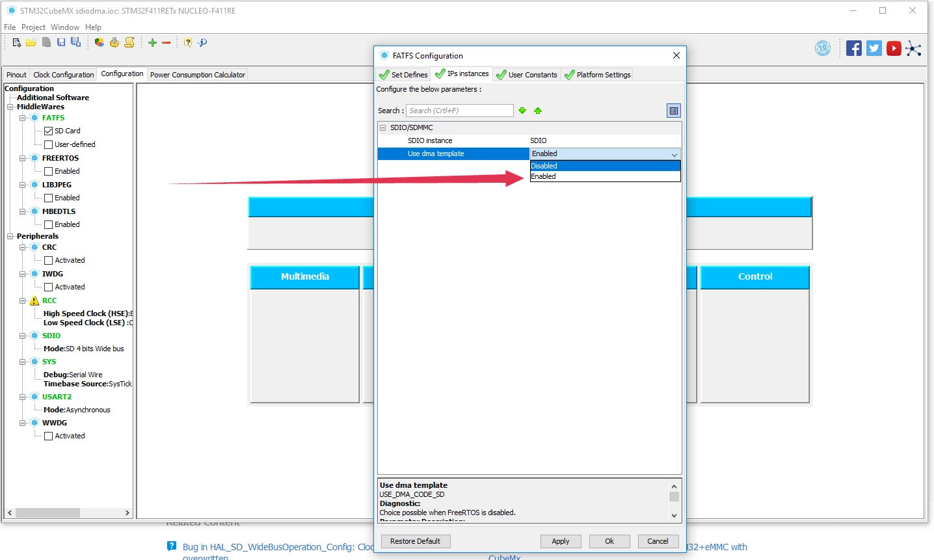Switch to the Power Consumption Calculator tab

pyautogui.click(x=198, y=75)
